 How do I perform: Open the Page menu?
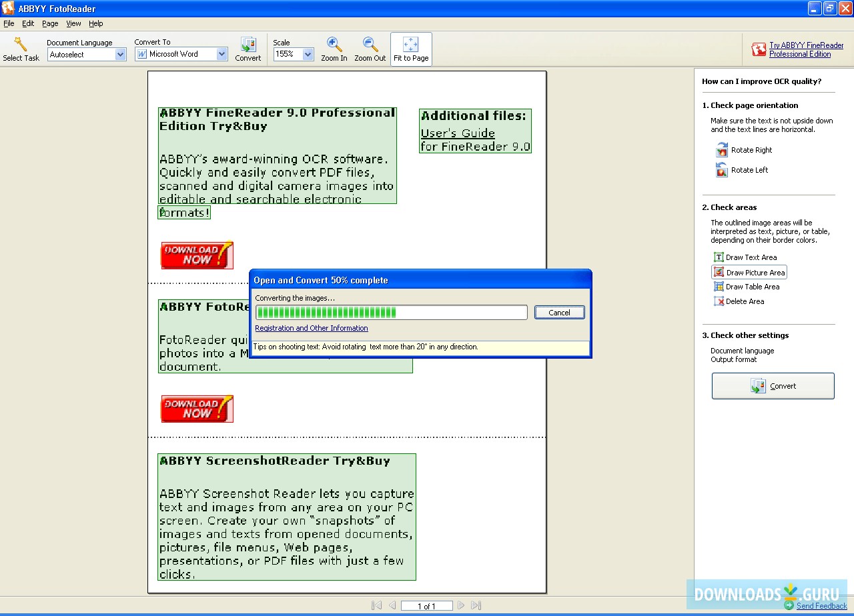pos(50,23)
